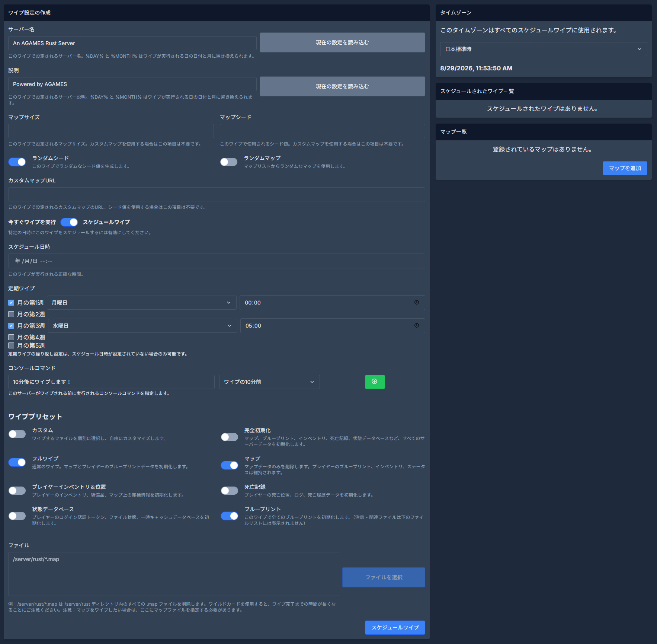Focus the 説明 input with Powered by AGAMES

[132, 84]
